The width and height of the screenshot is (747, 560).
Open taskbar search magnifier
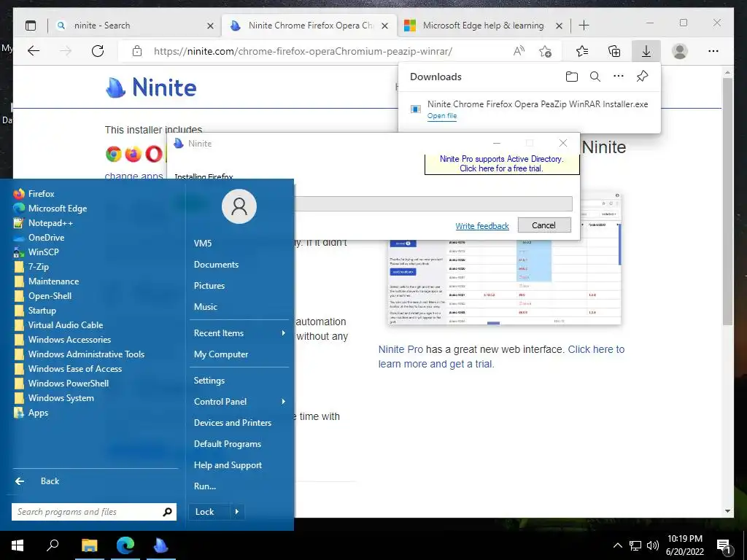(53, 545)
